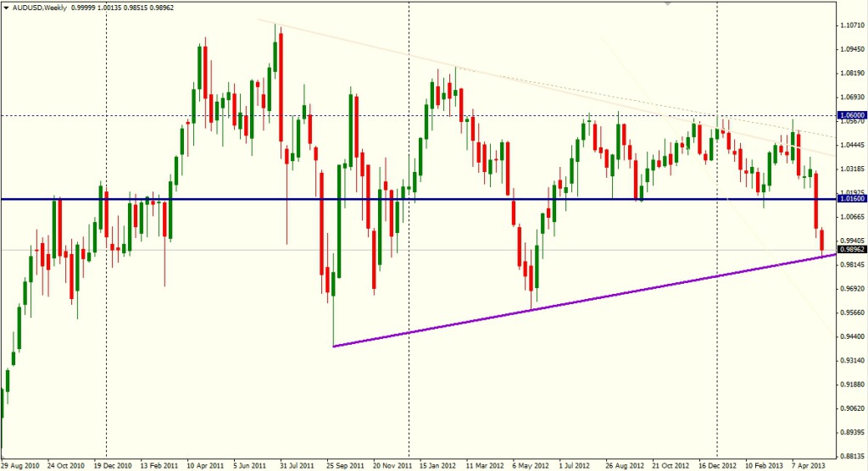Click the 29 Aug 2010 date label
868x471 pixels.
22,465
